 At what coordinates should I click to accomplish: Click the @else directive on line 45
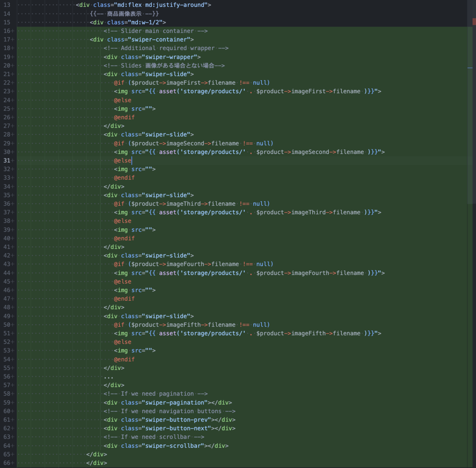pyautogui.click(x=123, y=282)
